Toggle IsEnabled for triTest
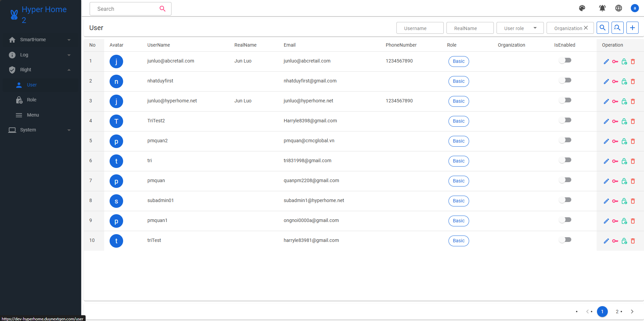The width and height of the screenshot is (644, 321). coord(565,240)
